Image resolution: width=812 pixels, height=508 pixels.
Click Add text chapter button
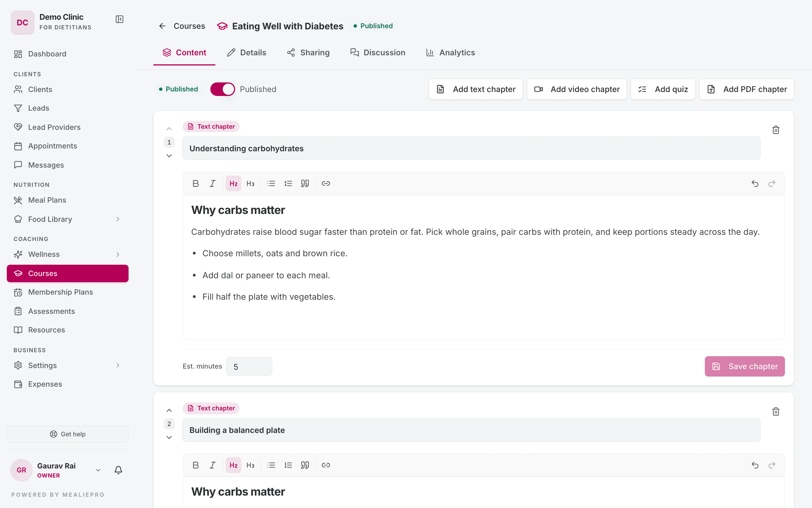click(x=476, y=89)
